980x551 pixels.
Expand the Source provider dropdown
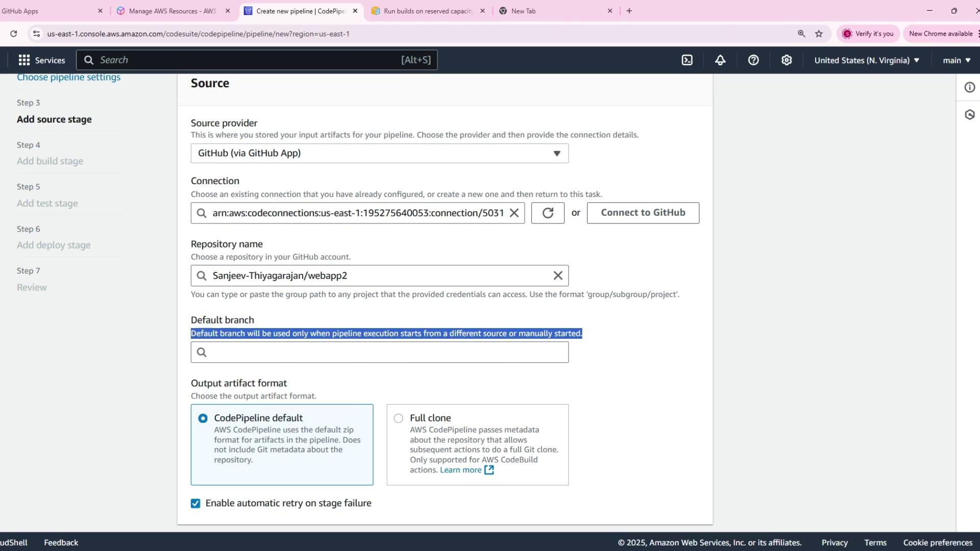tap(380, 154)
